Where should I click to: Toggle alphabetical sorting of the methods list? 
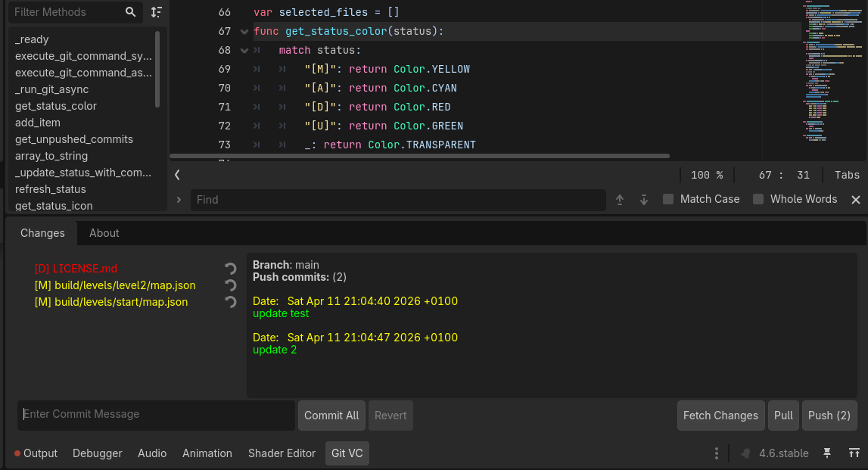156,12
